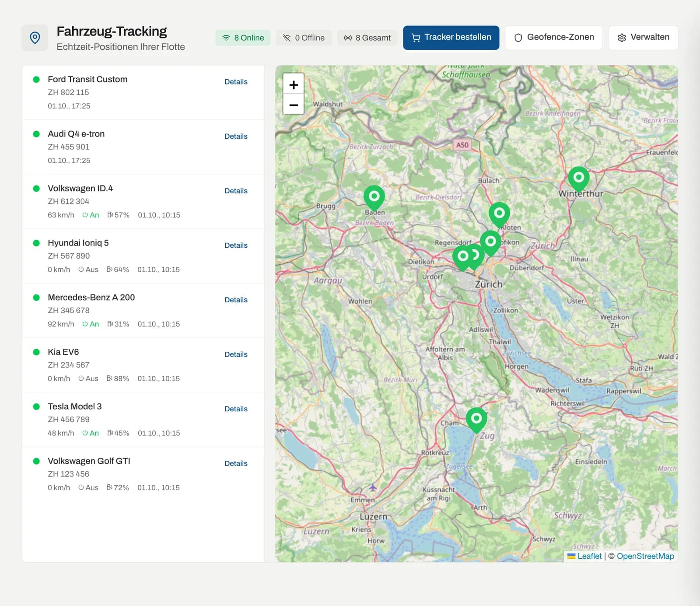Screen dimensions: 700x606
Task: Open Details for Mercedes-Benz A 200
Action: 236,300
